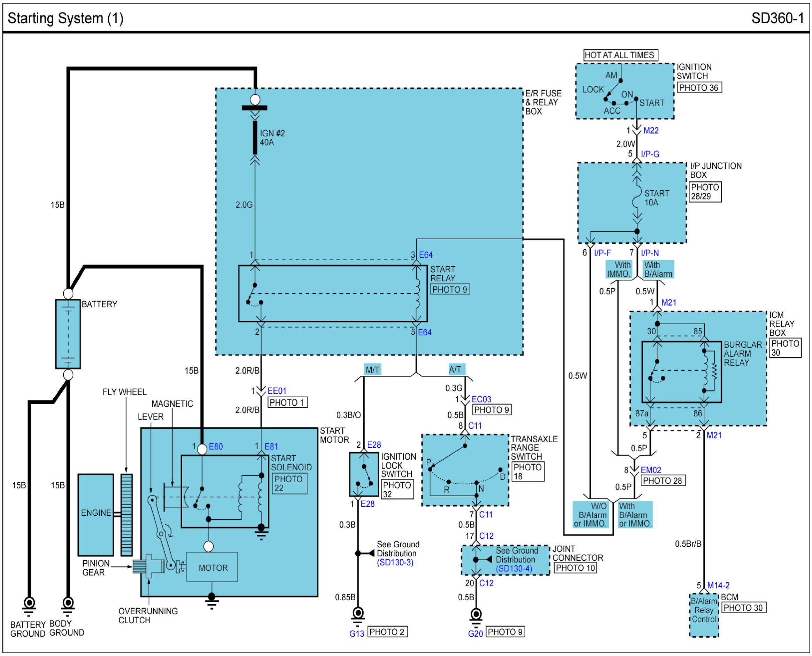
Task: Click the PHOTO 1 reference box
Action: 287,403
